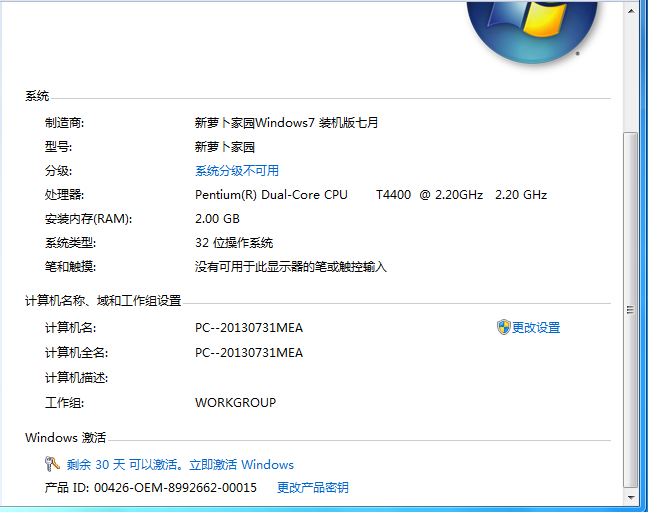
Task: Click the 系统 section heading
Action: [x=37, y=96]
